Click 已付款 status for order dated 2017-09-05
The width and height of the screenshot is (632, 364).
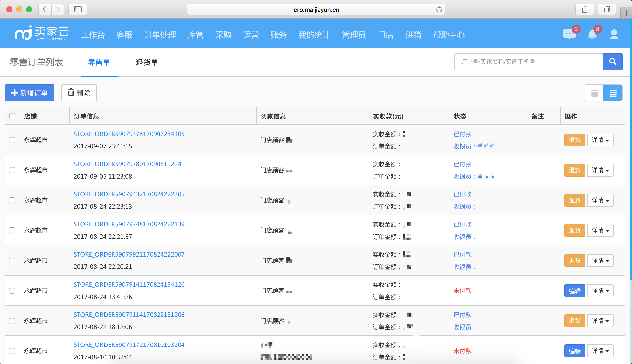[462, 164]
